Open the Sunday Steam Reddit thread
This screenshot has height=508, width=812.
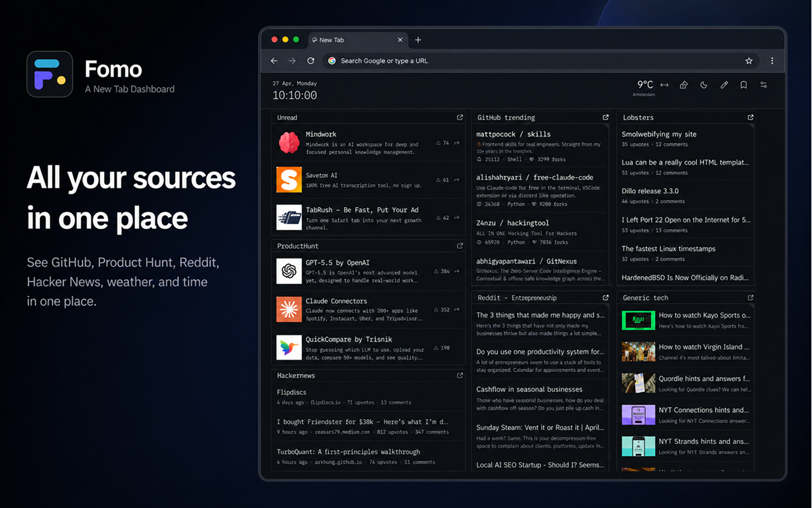tap(540, 427)
